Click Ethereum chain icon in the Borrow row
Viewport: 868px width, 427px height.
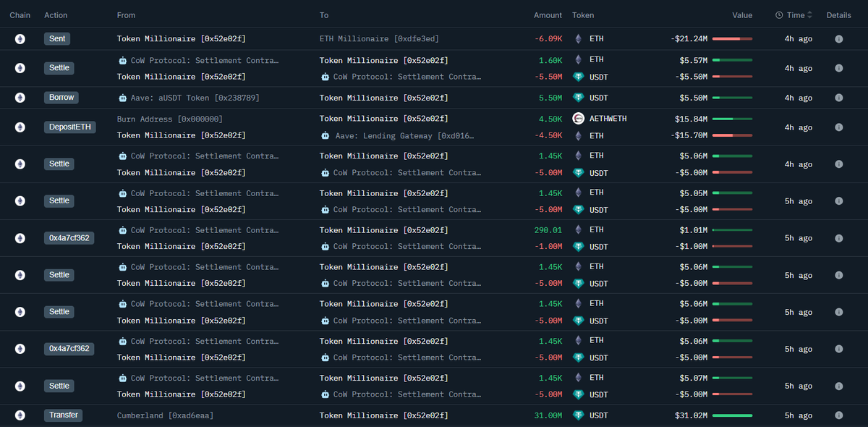coord(20,98)
